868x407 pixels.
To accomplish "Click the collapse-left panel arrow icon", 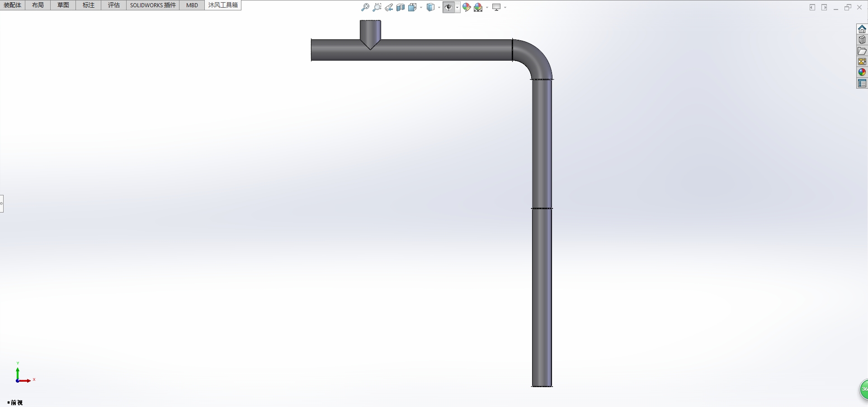I will point(812,7).
